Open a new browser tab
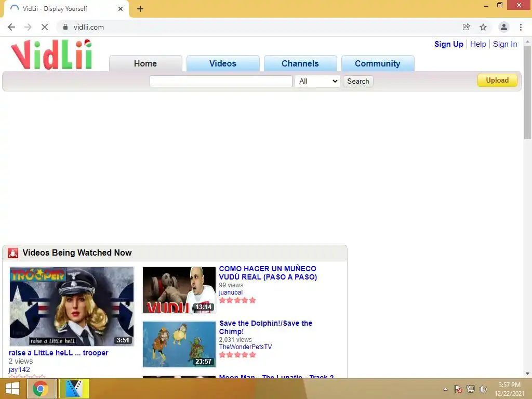Screen dimensions: 532x399 pos(140,9)
